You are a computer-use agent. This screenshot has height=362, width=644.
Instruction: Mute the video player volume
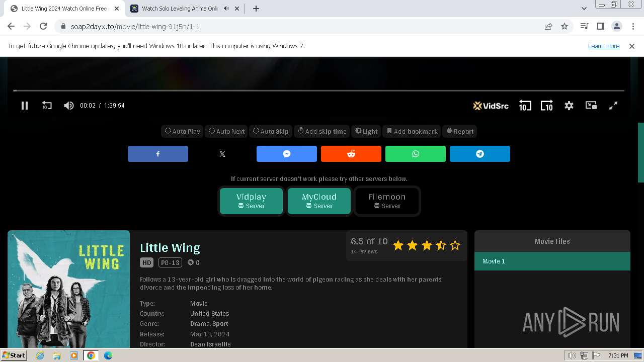click(69, 106)
